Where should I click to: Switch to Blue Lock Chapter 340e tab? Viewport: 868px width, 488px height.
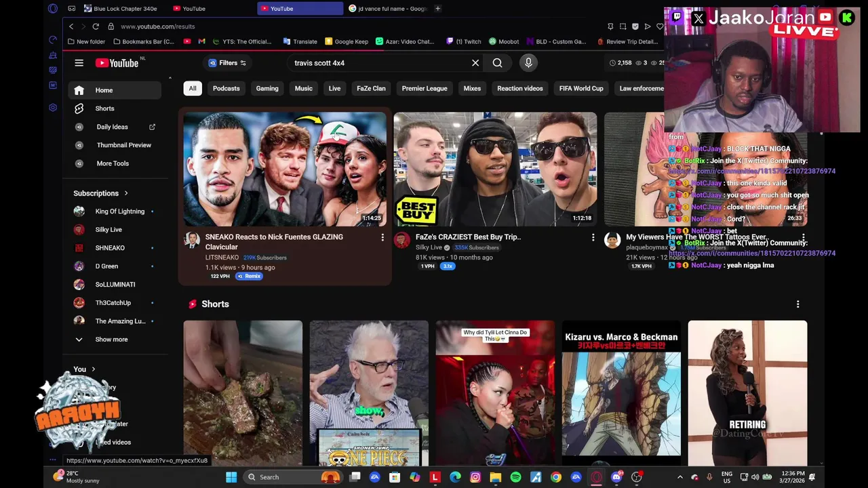pos(121,9)
